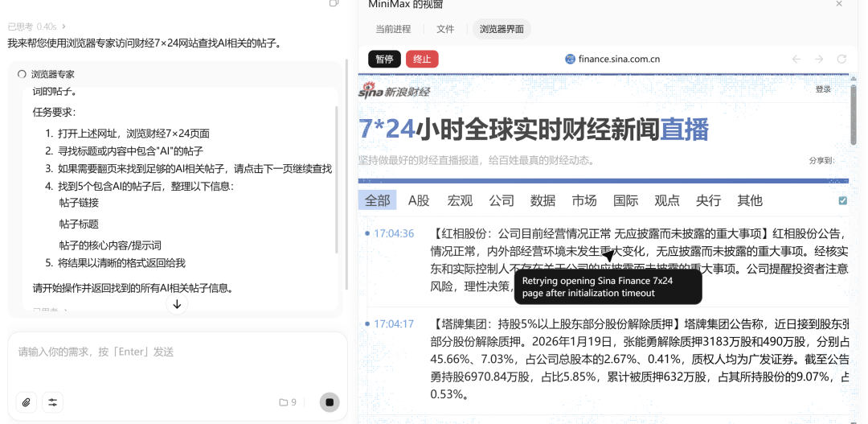
Task: Select the 浏览器界面 tab
Action: click(502, 30)
